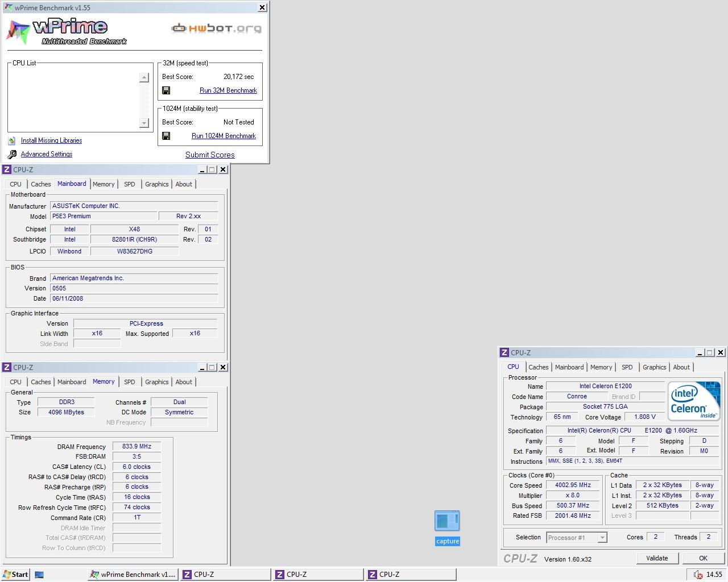Click the BIOS date 06/11/2008 field
Viewport: 728px width, 582px height.
click(x=134, y=298)
